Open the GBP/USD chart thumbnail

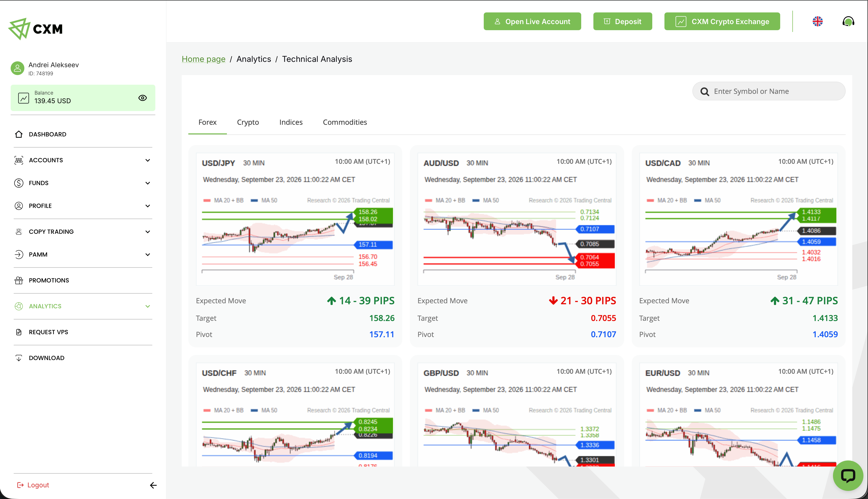(517, 415)
